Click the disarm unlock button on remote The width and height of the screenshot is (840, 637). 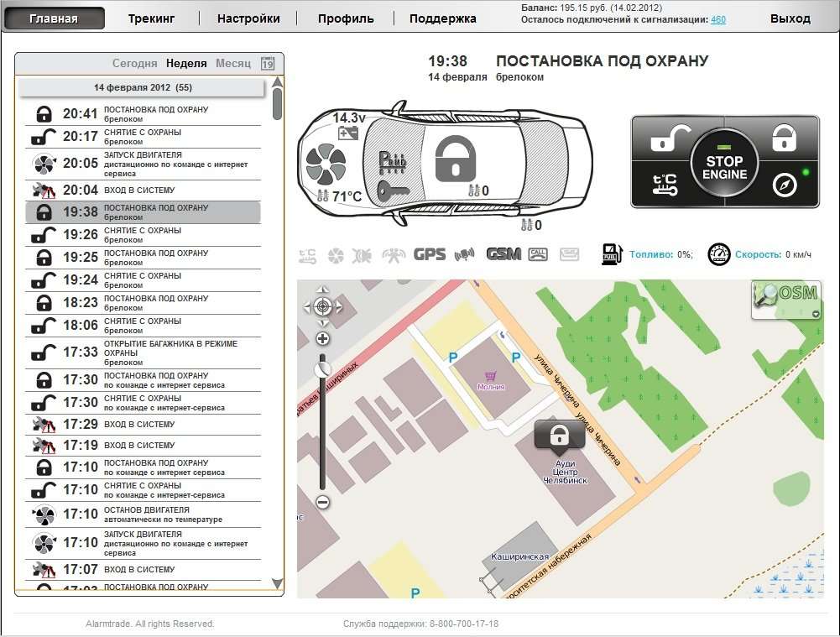point(670,138)
